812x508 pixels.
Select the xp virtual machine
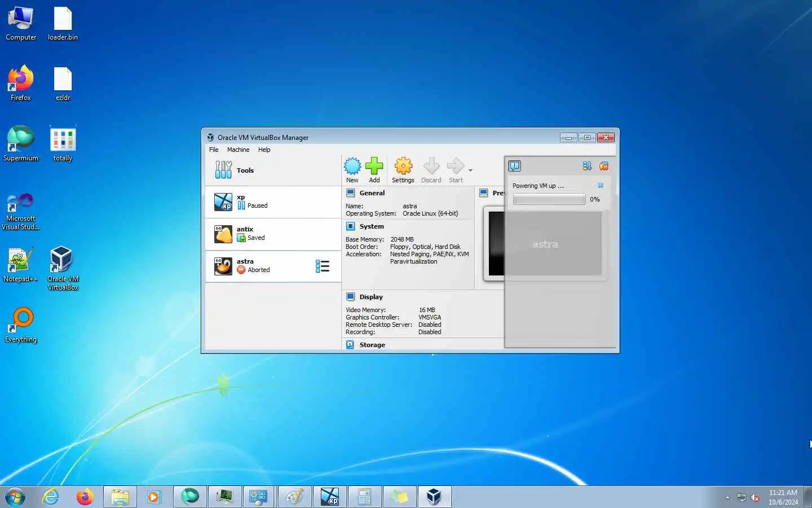click(273, 202)
